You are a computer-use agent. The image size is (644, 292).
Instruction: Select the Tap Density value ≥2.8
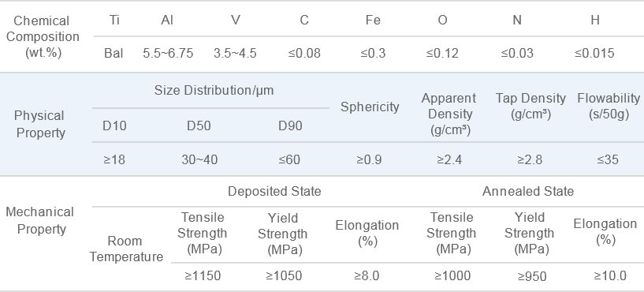click(x=530, y=159)
